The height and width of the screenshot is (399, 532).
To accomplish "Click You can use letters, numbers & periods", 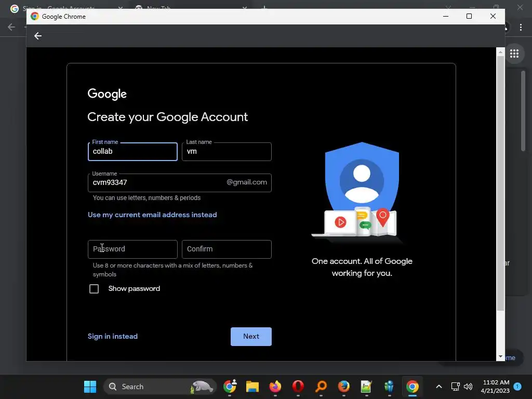I will pyautogui.click(x=147, y=198).
